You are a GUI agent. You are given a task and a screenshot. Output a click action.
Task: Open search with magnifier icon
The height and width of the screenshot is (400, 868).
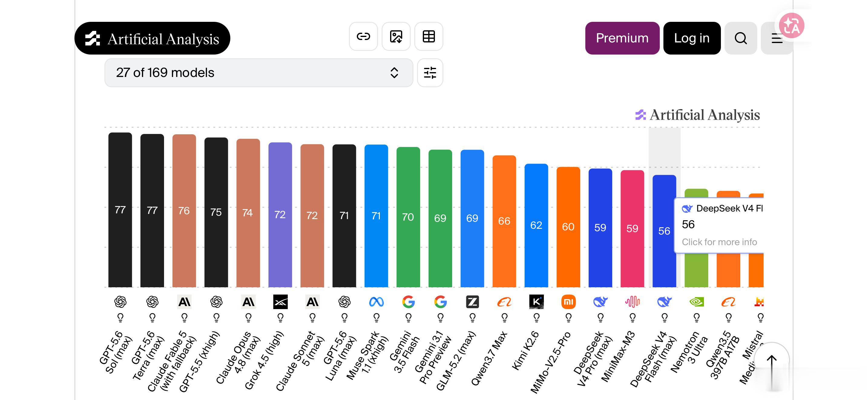pos(741,38)
